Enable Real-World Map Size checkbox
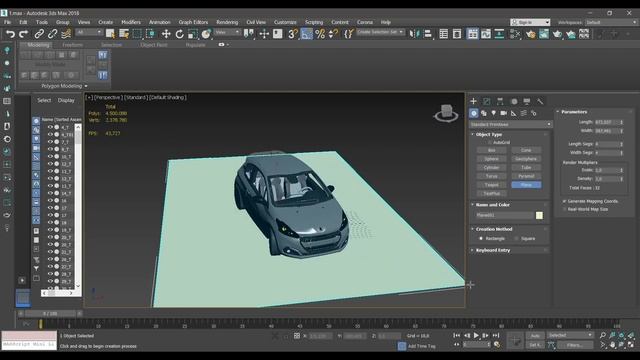The width and height of the screenshot is (640, 360). point(565,209)
